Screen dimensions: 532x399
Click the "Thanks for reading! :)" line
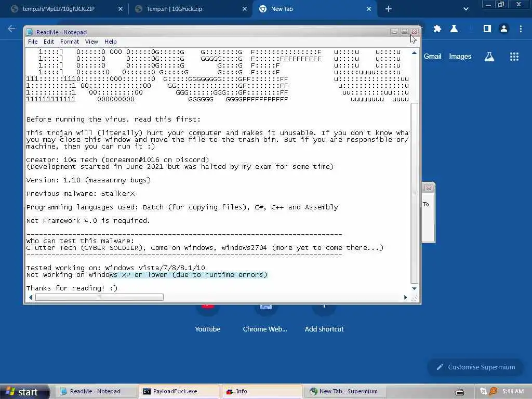72,288
